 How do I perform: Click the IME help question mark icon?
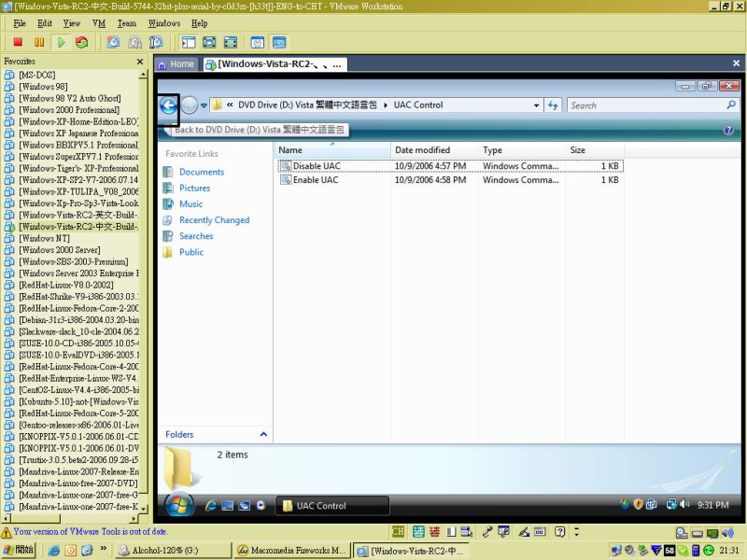pyautogui.click(x=560, y=531)
